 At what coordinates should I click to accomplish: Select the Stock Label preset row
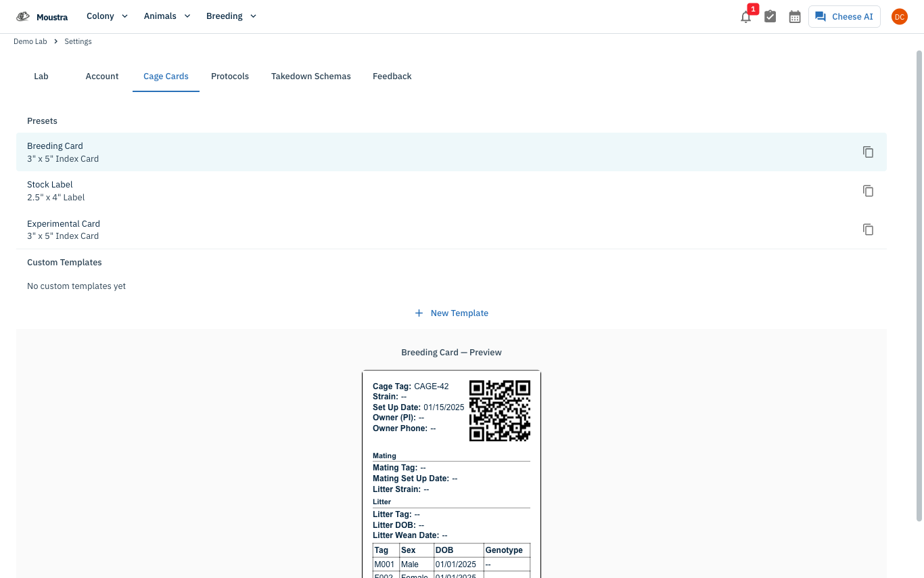click(451, 191)
